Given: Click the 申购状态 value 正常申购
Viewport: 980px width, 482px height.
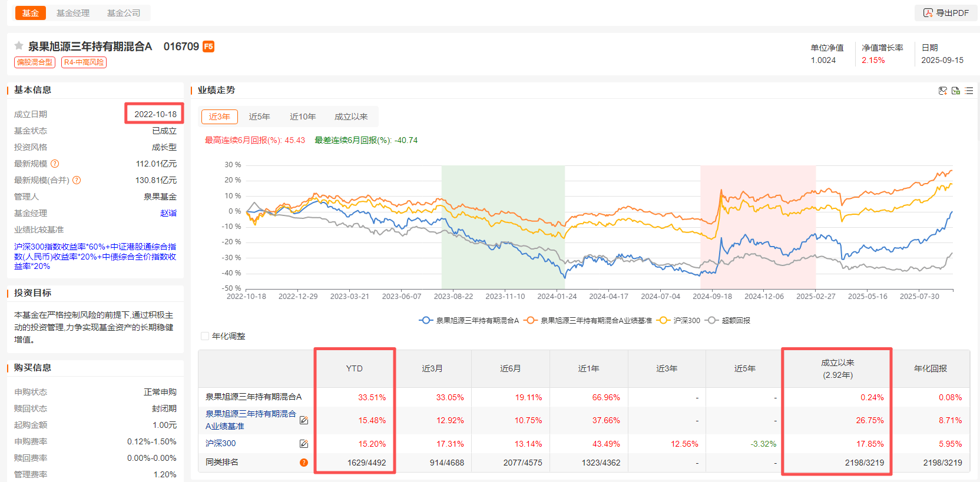Looking at the screenshot, I should (x=160, y=392).
